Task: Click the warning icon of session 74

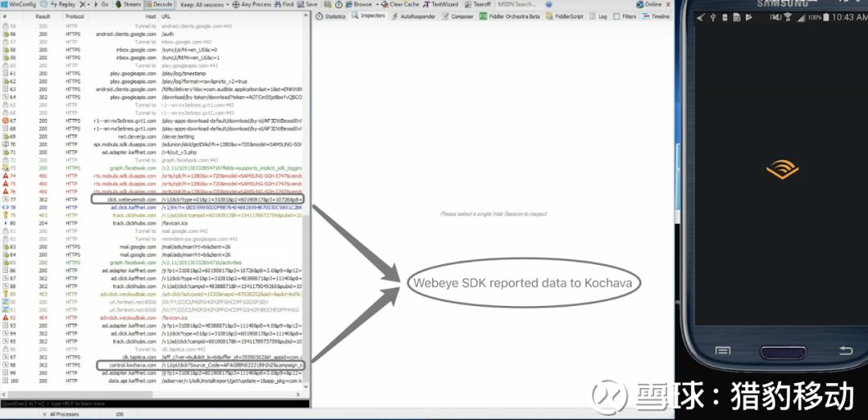Action: coord(5,176)
